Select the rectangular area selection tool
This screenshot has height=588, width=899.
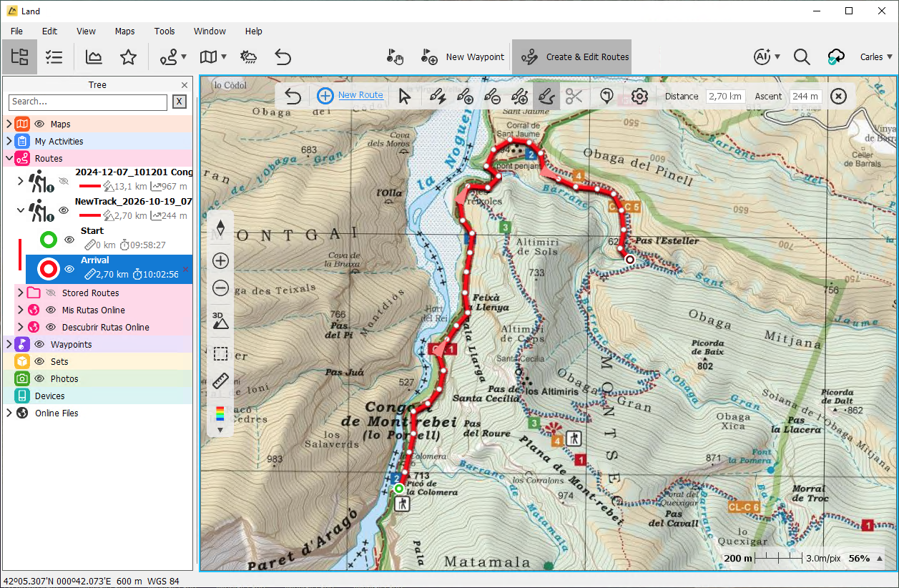coord(220,353)
